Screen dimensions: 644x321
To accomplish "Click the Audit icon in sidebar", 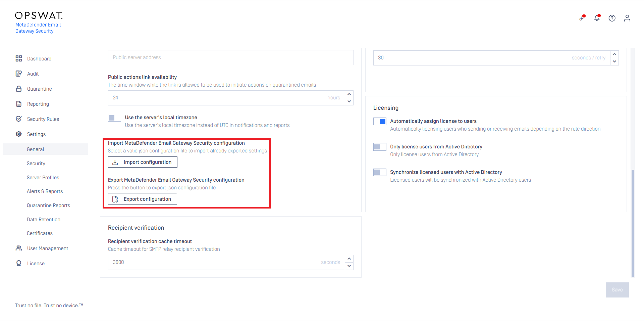I will pyautogui.click(x=19, y=74).
